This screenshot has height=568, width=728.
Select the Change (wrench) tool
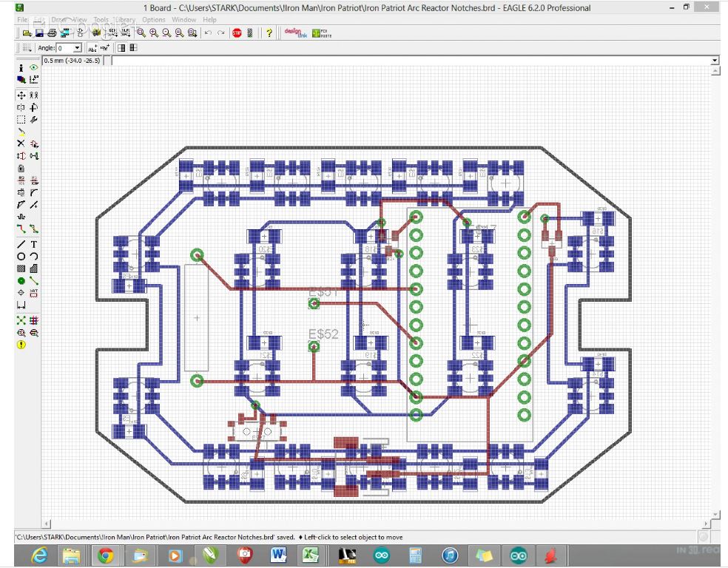pyautogui.click(x=33, y=120)
